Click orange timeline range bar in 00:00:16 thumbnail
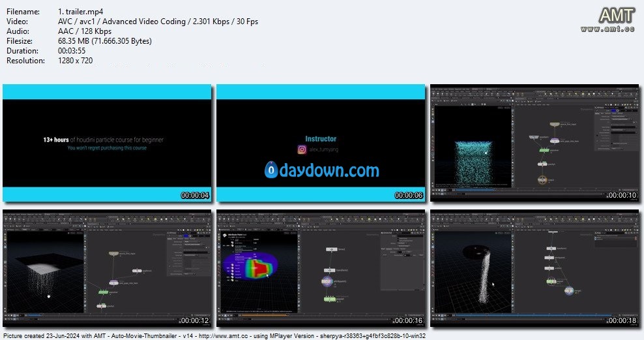 click(x=265, y=315)
